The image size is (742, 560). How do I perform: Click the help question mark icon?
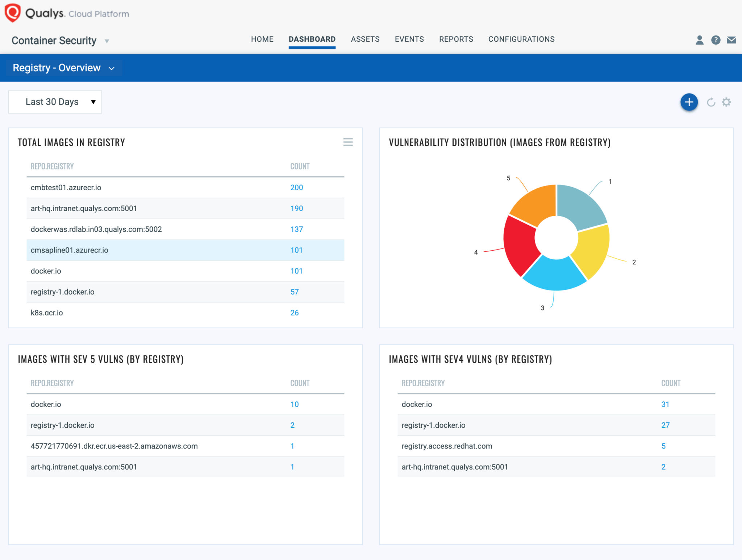pyautogui.click(x=716, y=40)
